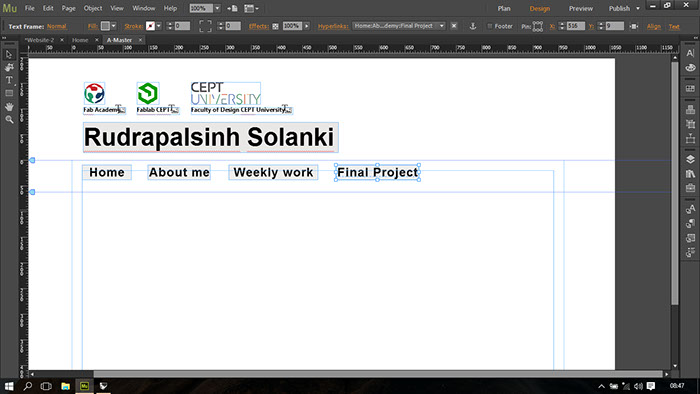Toggle the Footer checkbox
The height and width of the screenshot is (394, 700).
click(490, 26)
